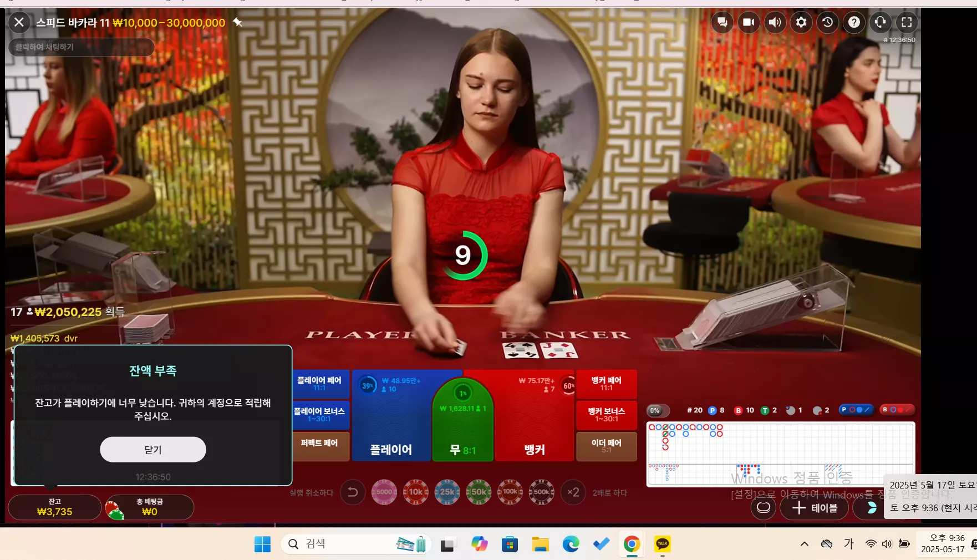Screen dimensions: 977x560
Task: Dismiss the 잔액 부족 dialog with 닫기
Action: click(153, 450)
